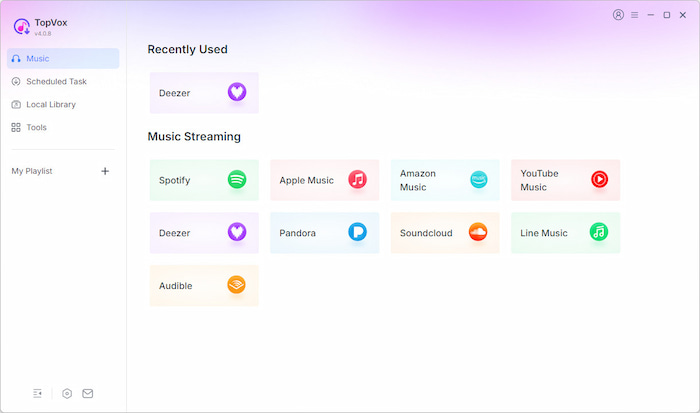Open the Apple Music streaming card
700x413 pixels.
[325, 180]
